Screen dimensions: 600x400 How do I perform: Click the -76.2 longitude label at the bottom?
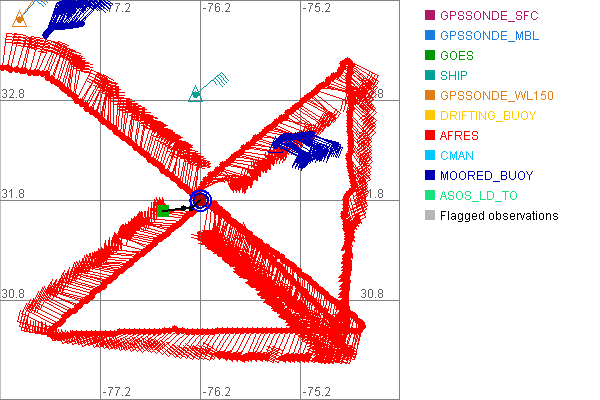(x=217, y=391)
